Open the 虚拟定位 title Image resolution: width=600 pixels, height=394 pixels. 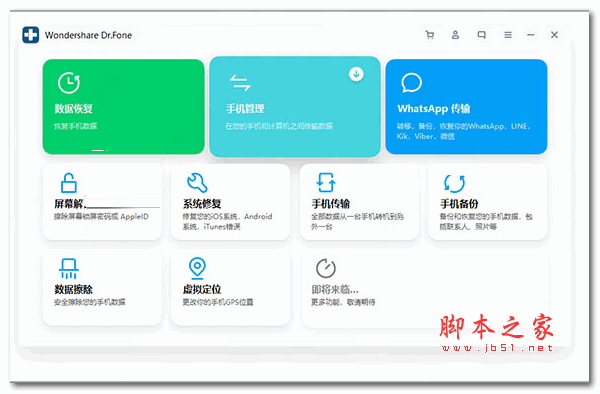click(202, 289)
